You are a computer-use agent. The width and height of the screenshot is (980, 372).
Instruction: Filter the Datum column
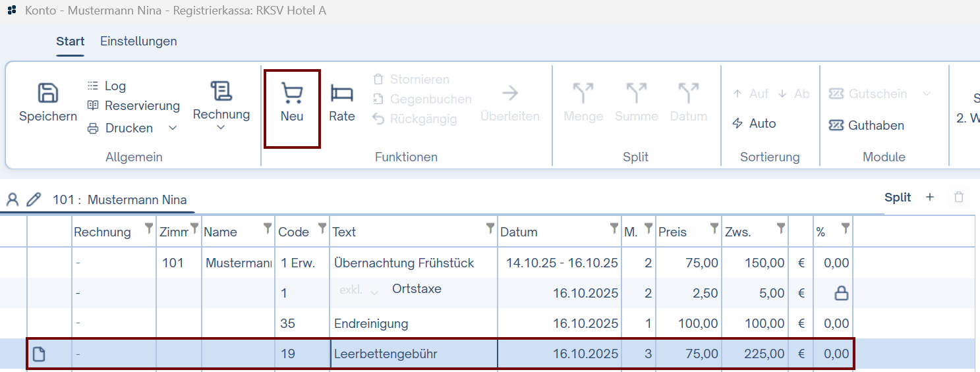[614, 228]
